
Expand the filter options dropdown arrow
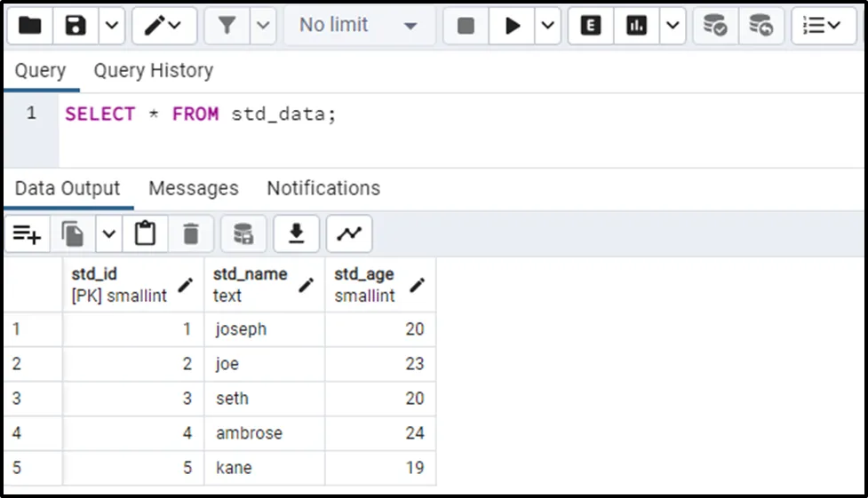coord(262,26)
